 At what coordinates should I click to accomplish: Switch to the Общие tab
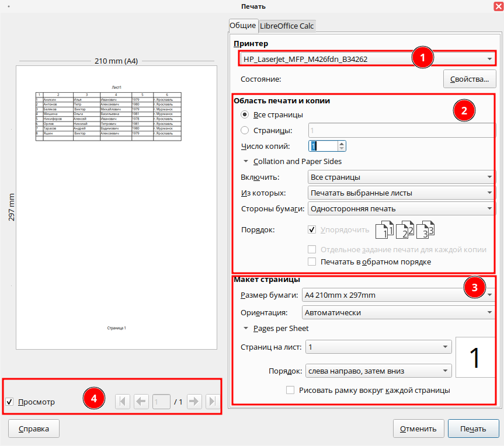(242, 26)
